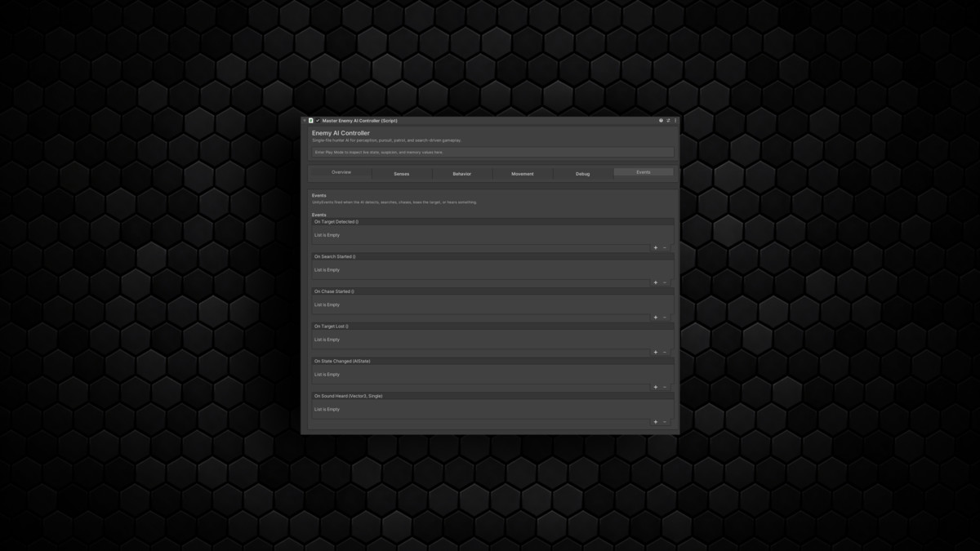Click the 'Enemy AI Controller' title text

(341, 133)
